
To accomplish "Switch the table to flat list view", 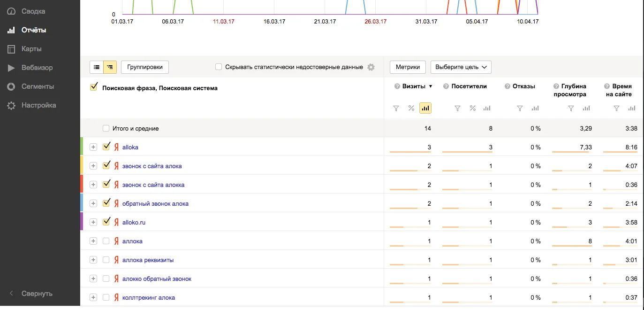I will pyautogui.click(x=97, y=67).
